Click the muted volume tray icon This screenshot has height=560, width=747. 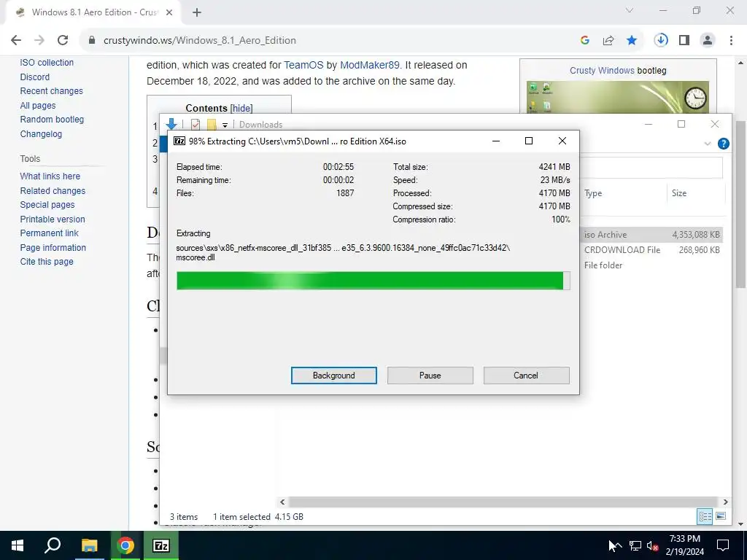click(653, 545)
